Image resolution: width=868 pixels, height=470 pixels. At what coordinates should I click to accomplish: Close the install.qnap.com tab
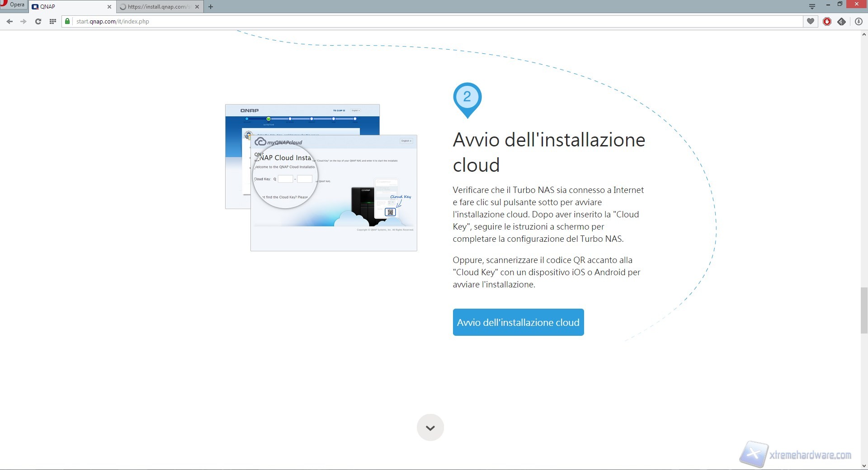[197, 7]
